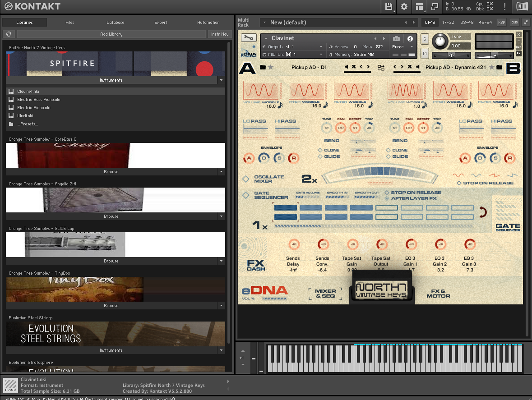Image resolution: width=532 pixels, height=400 pixels.
Task: Open layer A sound folder icon
Action: pos(263,67)
